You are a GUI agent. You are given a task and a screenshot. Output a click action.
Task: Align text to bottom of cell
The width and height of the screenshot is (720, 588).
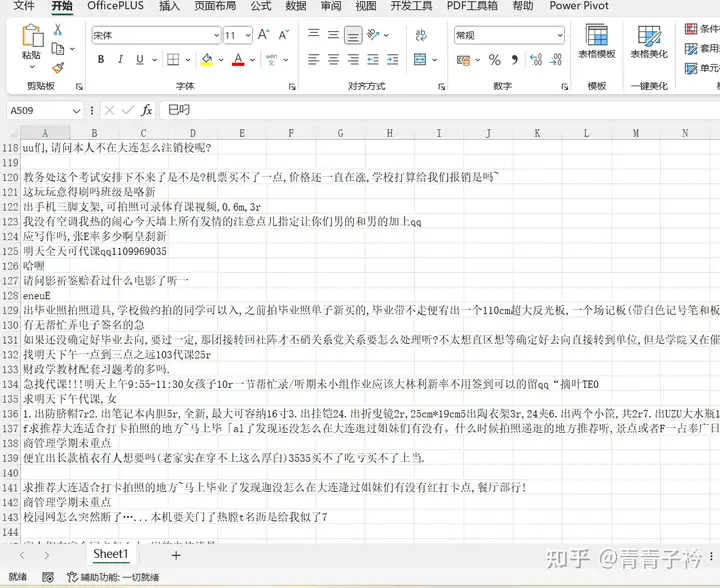coord(353,35)
